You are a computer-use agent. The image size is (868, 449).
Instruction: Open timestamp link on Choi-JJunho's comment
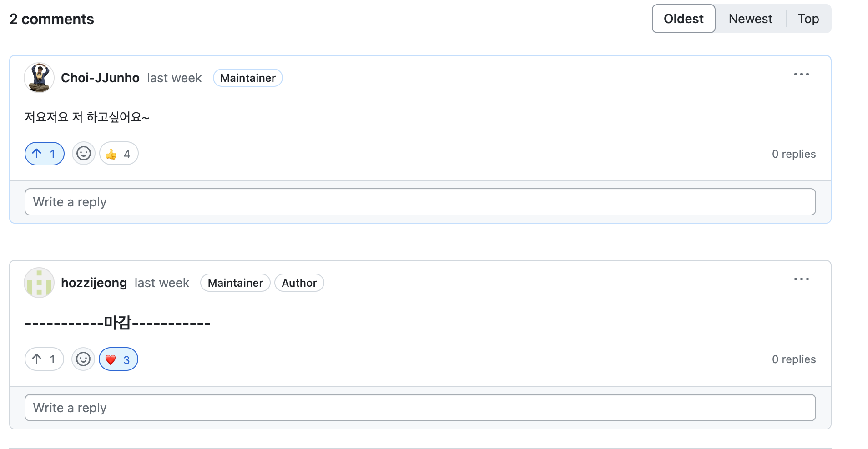(x=174, y=78)
